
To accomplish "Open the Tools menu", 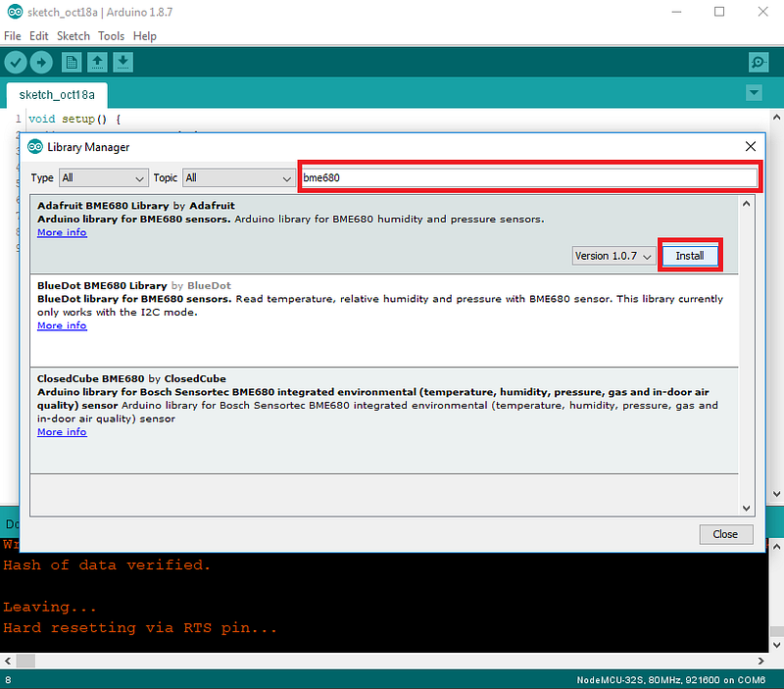I will pos(111,36).
